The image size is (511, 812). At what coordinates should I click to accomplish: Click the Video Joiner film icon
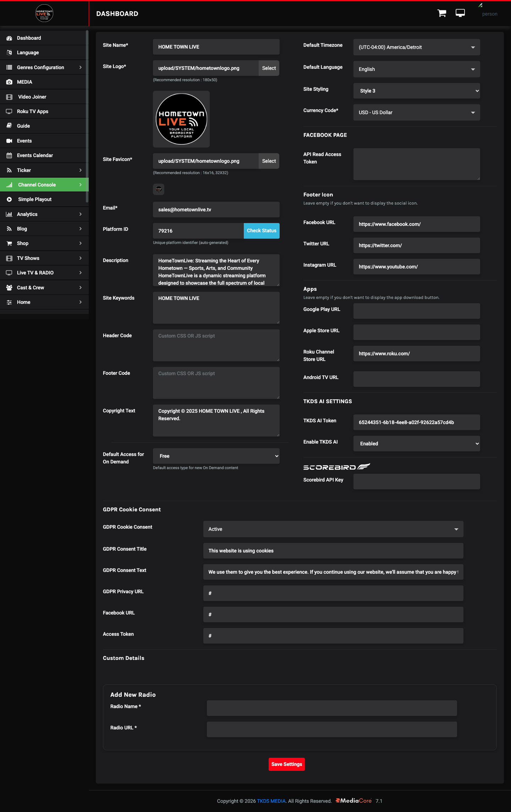9,97
